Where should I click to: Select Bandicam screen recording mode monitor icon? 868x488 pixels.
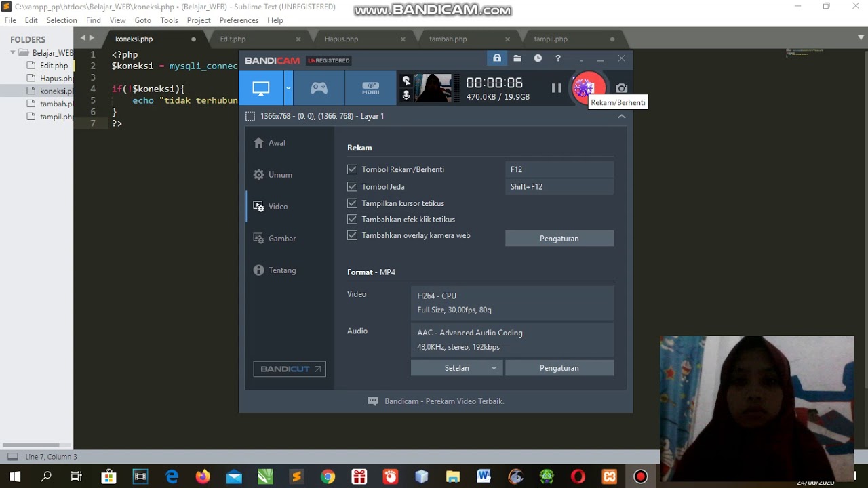click(261, 88)
